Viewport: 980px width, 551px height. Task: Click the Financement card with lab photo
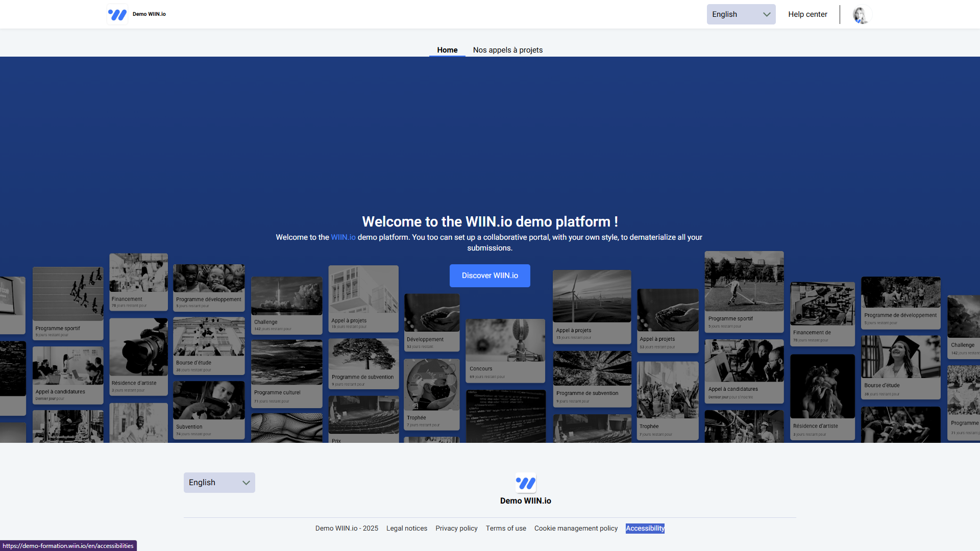pos(139,282)
